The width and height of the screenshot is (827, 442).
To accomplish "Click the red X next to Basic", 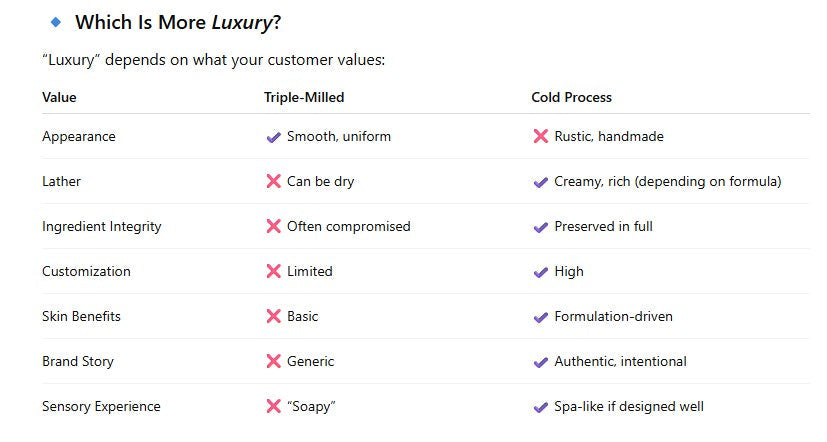I will 273,317.
